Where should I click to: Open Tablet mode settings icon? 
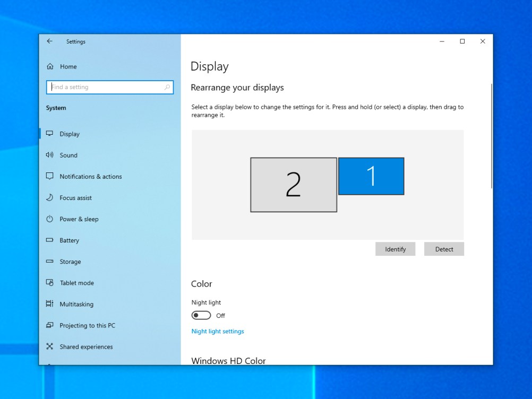tap(50, 282)
